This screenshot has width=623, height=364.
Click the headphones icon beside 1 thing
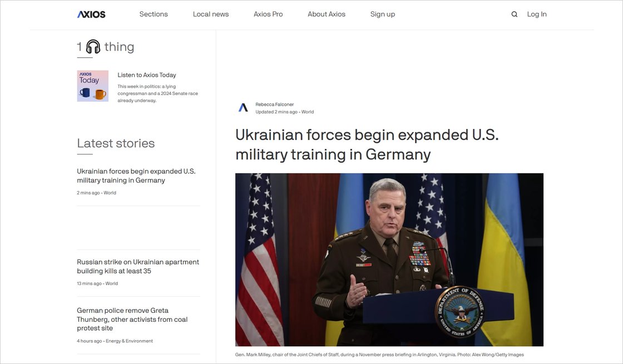pyautogui.click(x=93, y=47)
